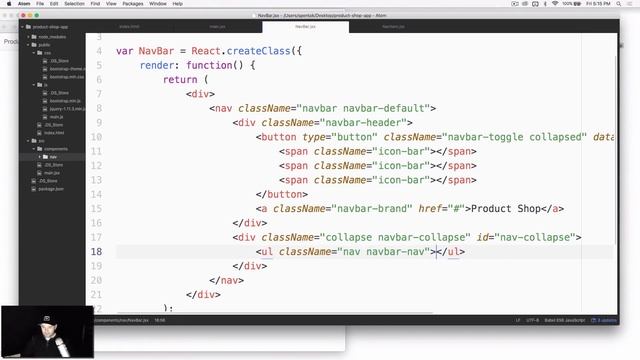
Task: Open the Selection menu
Action: pos(74,4)
